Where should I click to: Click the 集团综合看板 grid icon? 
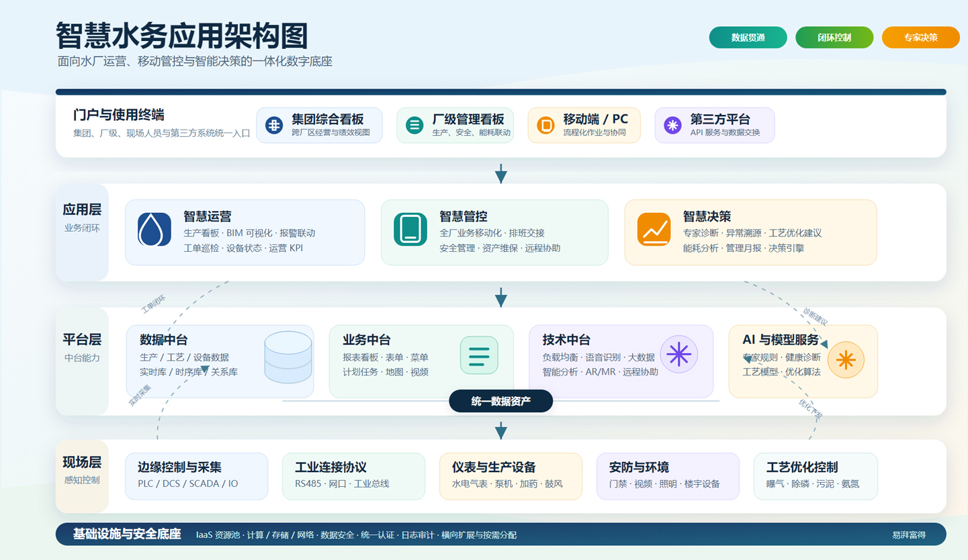pyautogui.click(x=274, y=125)
